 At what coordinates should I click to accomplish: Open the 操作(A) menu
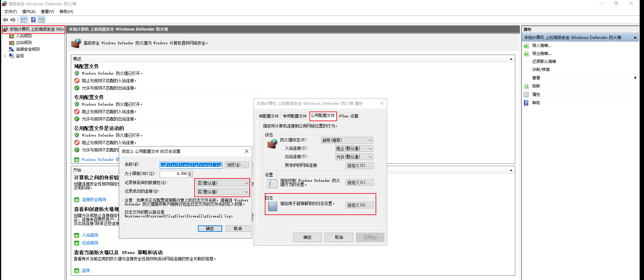point(29,12)
